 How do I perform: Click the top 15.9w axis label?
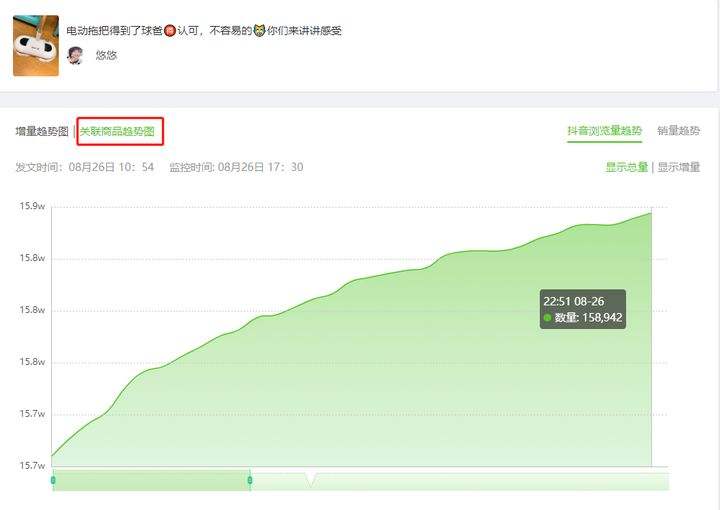coord(32,206)
